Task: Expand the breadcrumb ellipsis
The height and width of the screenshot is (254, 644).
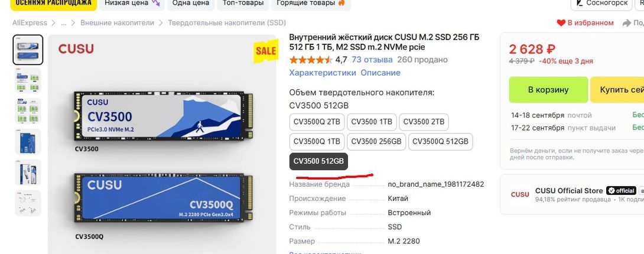Action: 63,23
